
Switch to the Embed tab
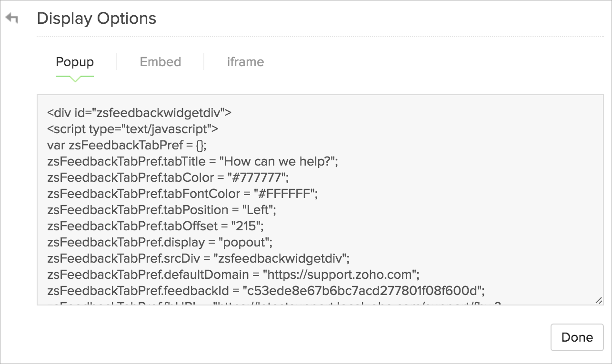pyautogui.click(x=161, y=62)
